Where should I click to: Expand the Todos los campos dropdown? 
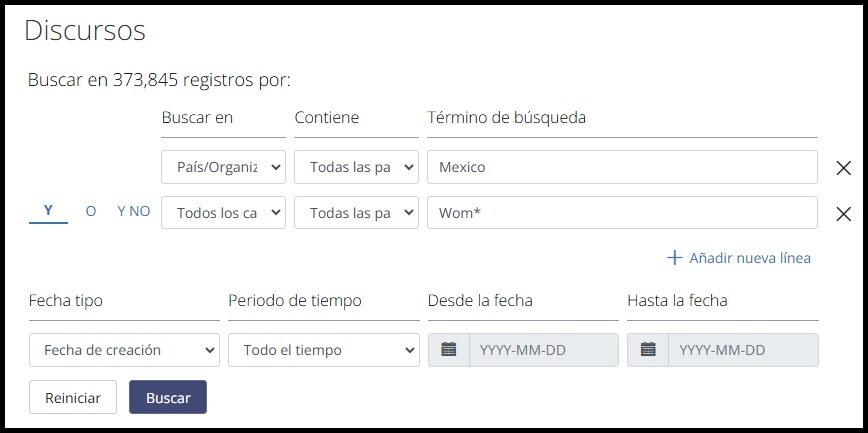pyautogui.click(x=223, y=212)
